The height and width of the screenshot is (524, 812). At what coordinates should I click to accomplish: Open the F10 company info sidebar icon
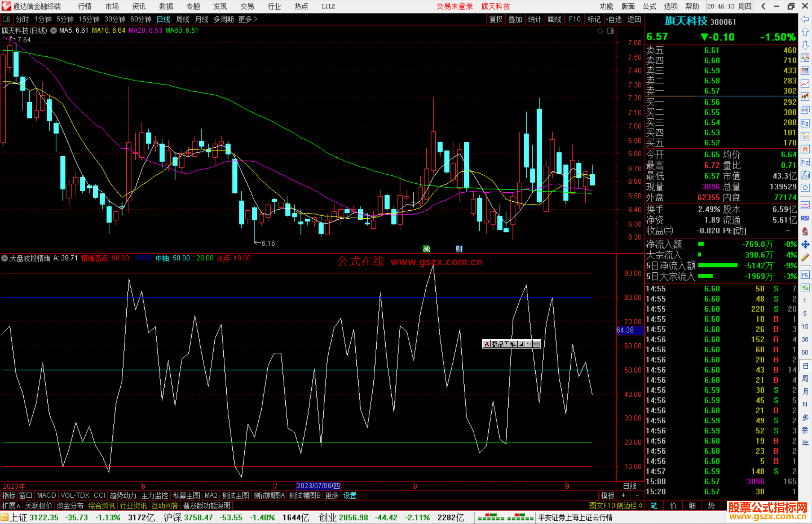805,123
